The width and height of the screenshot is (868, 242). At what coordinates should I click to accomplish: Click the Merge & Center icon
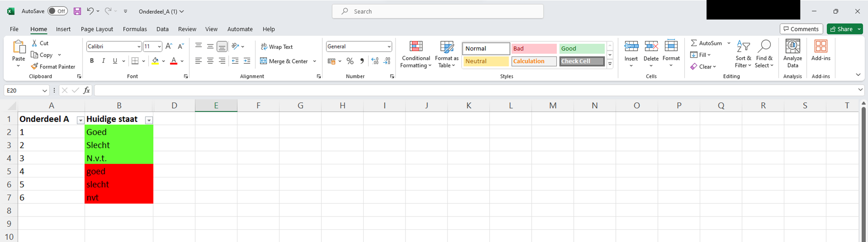tap(263, 61)
